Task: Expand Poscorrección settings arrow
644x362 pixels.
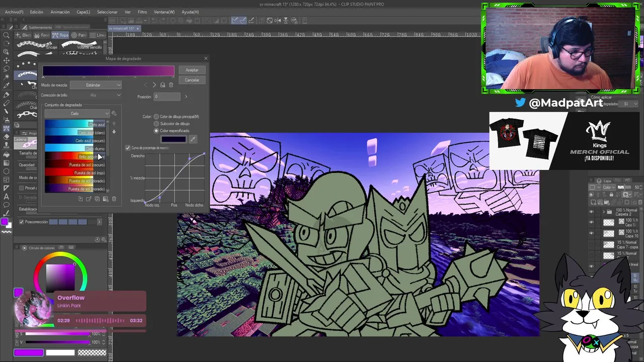Action: click(x=99, y=222)
